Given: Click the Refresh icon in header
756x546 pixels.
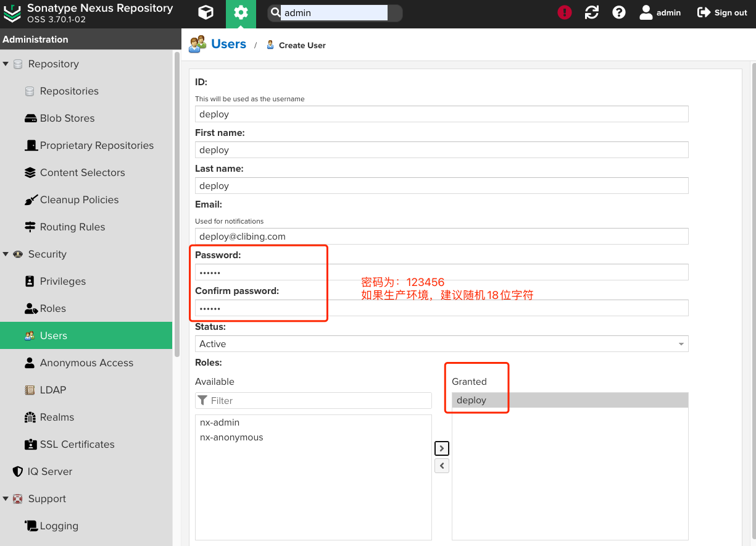Looking at the screenshot, I should click(x=591, y=12).
